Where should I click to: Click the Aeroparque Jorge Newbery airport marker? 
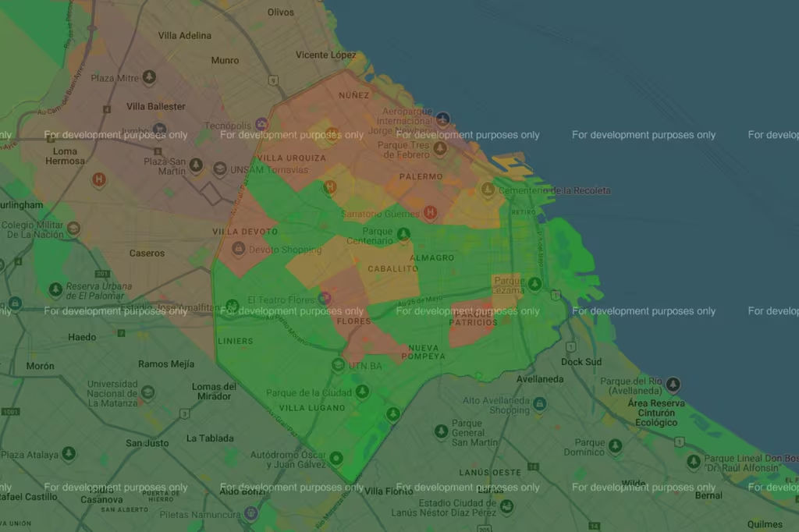[443, 119]
